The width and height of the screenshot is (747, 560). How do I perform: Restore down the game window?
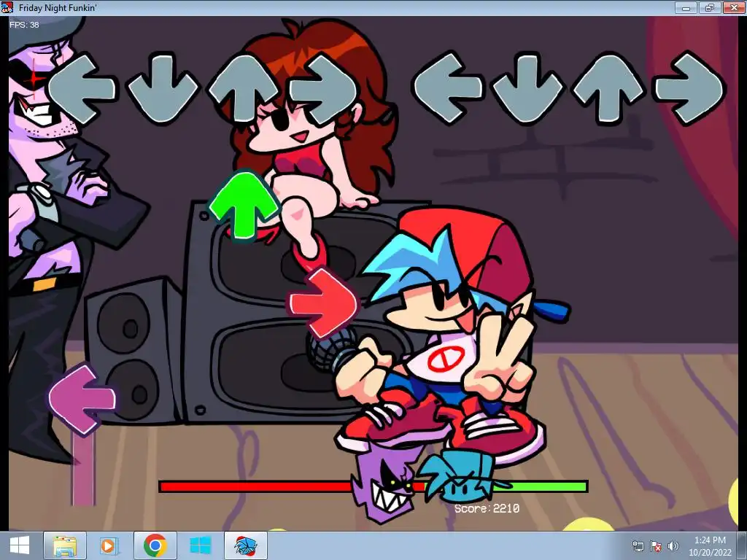coord(710,7)
